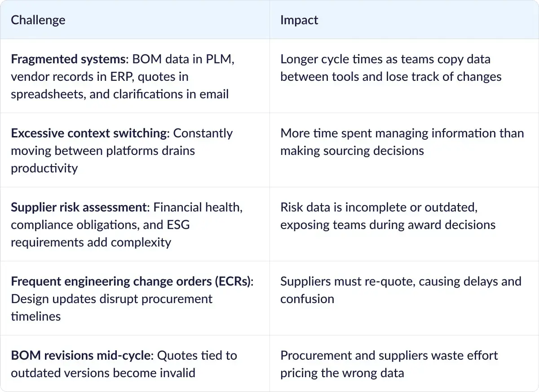Click the "pricing the wrong data" text
This screenshot has height=392, width=539.
342,373
